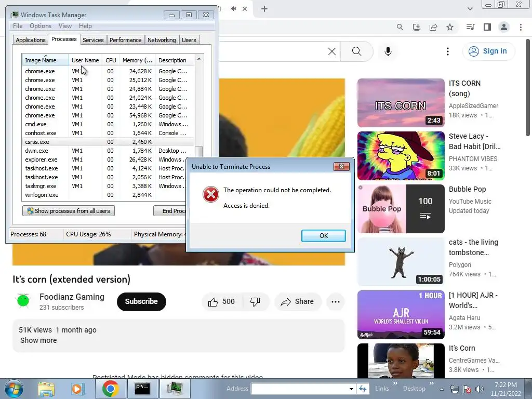Click Show processes from all users
The image size is (532, 399).
point(69,211)
